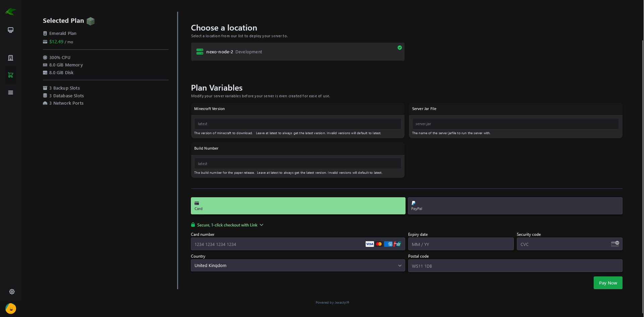Open the building icon in sidebar
The image size is (644, 317).
point(11,58)
